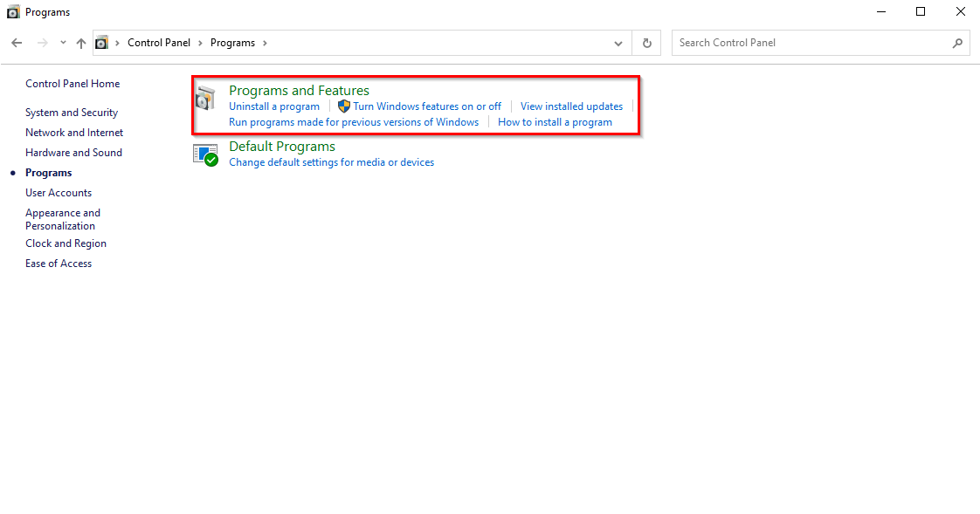Click the Programs and Features icon
The width and height of the screenshot is (980, 514).
[x=205, y=99]
